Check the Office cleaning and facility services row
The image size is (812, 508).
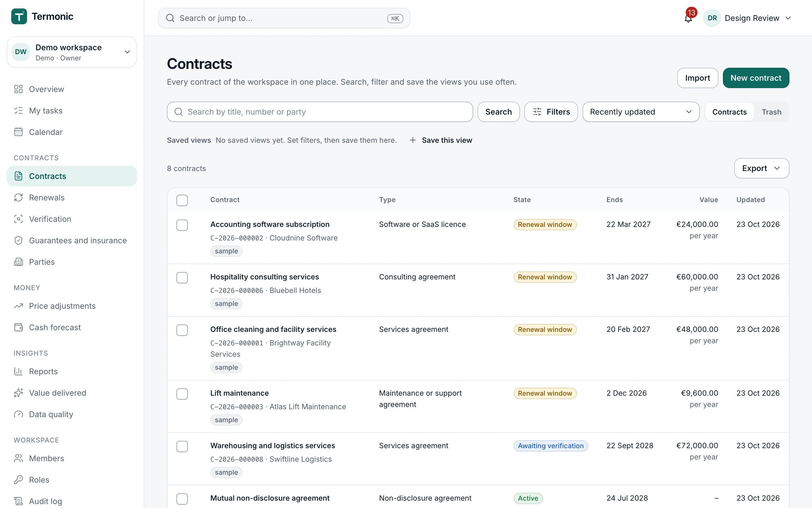coord(182,330)
